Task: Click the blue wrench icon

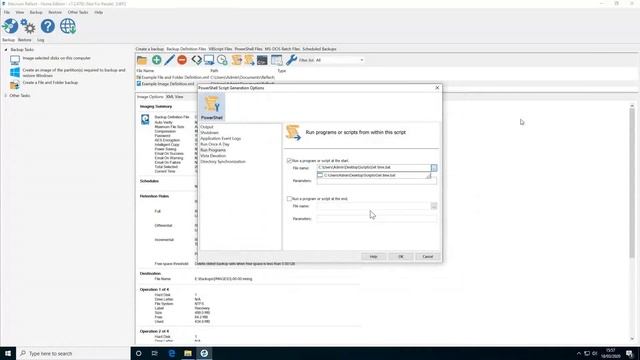Action: [x=291, y=60]
